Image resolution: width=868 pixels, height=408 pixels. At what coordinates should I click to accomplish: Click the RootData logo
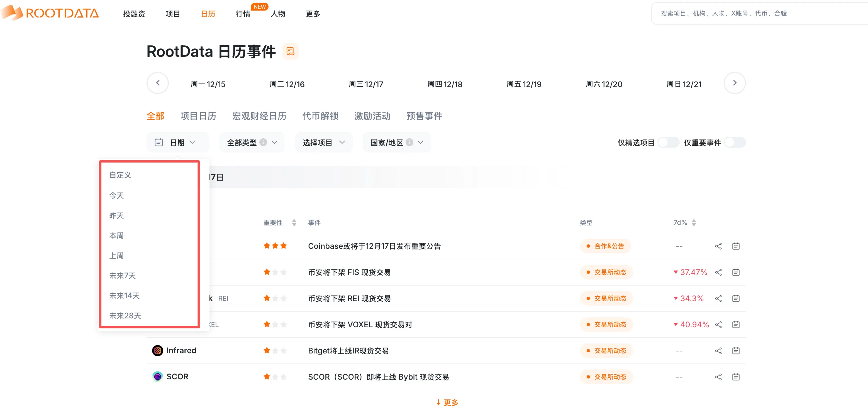click(x=50, y=13)
